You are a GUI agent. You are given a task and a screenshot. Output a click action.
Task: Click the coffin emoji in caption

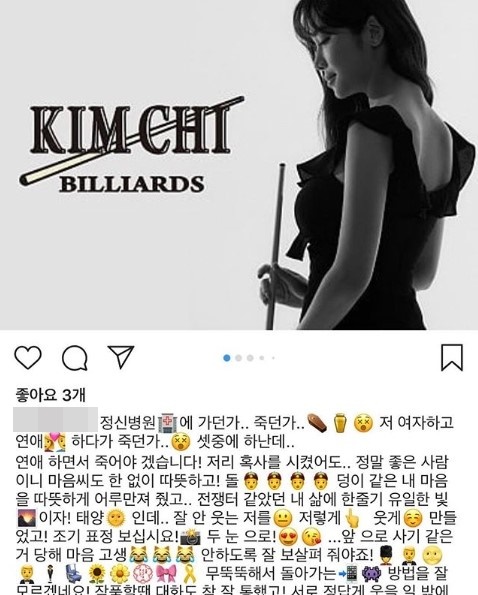(x=318, y=423)
